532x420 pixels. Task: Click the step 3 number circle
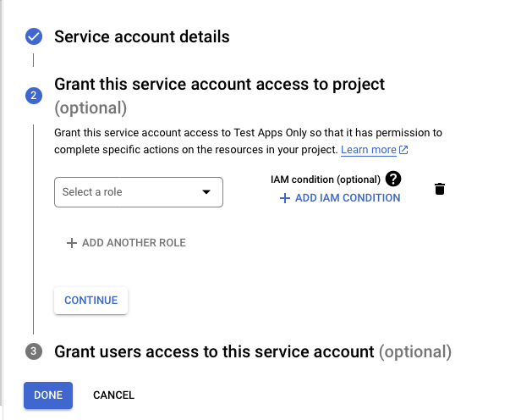pyautogui.click(x=34, y=351)
